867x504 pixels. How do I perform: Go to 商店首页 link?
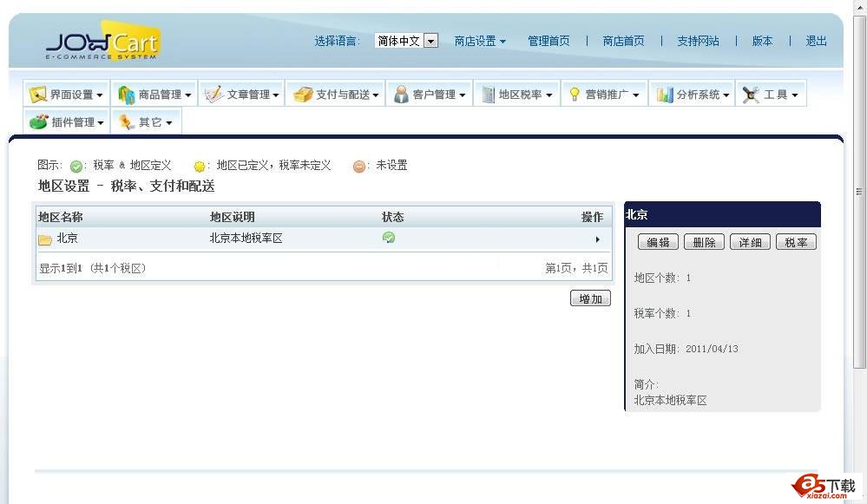(x=623, y=41)
